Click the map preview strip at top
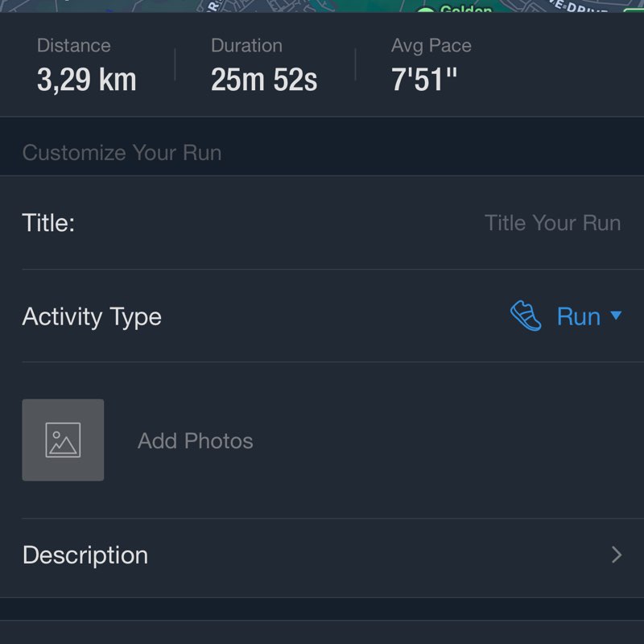The image size is (644, 644). pos(322,6)
